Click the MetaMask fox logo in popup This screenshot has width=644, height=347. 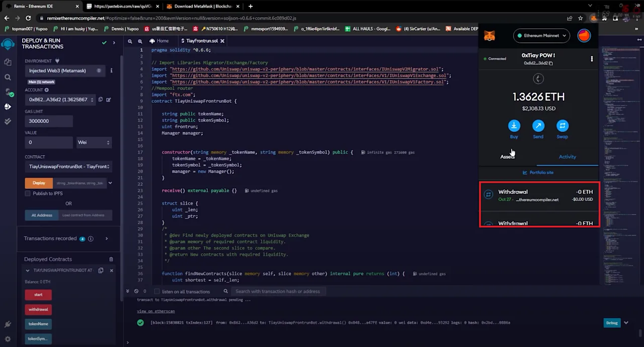pyautogui.click(x=489, y=36)
